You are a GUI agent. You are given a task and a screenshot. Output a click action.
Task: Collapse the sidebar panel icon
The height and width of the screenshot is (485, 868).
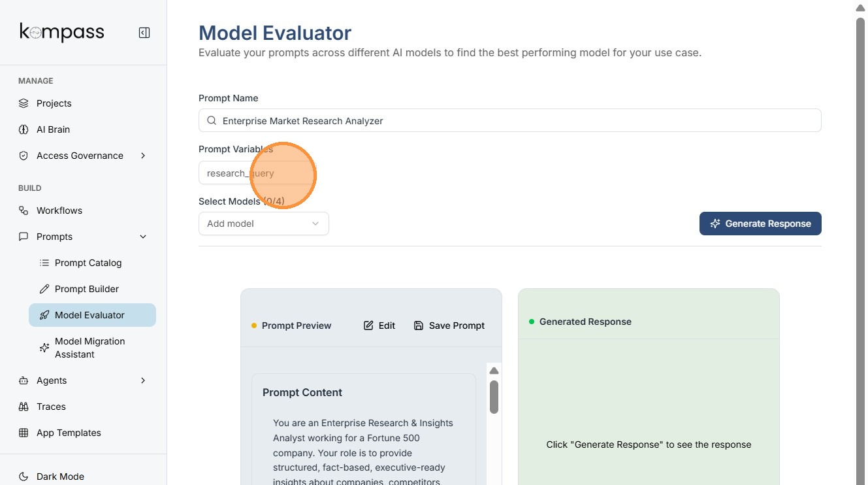coord(144,33)
